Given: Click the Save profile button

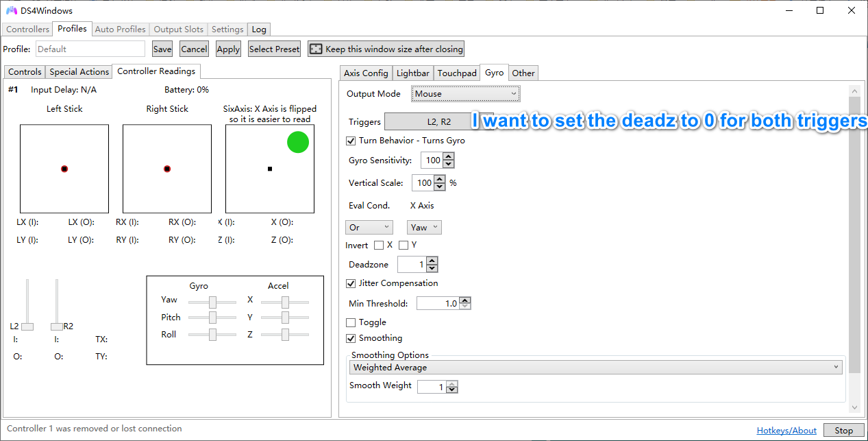Looking at the screenshot, I should click(x=162, y=49).
